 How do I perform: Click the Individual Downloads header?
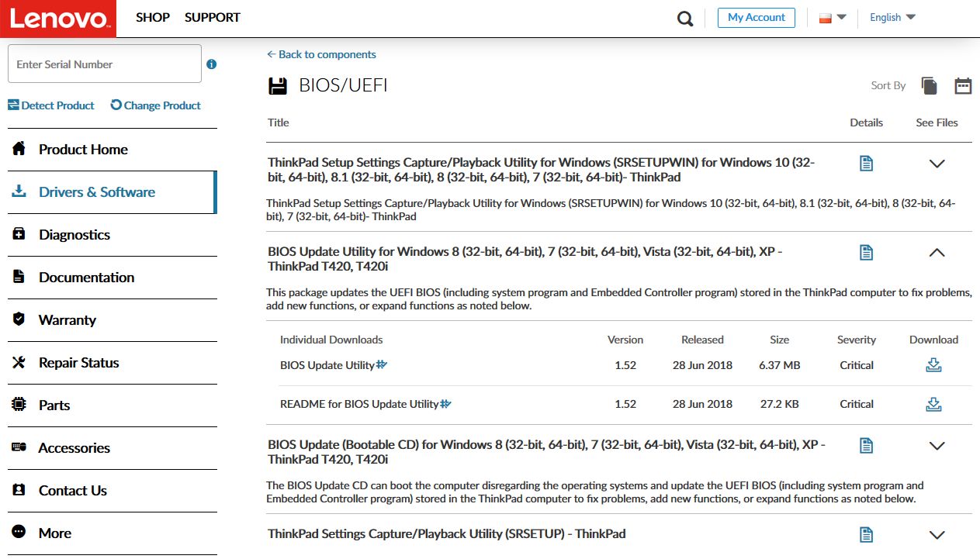[x=331, y=340]
